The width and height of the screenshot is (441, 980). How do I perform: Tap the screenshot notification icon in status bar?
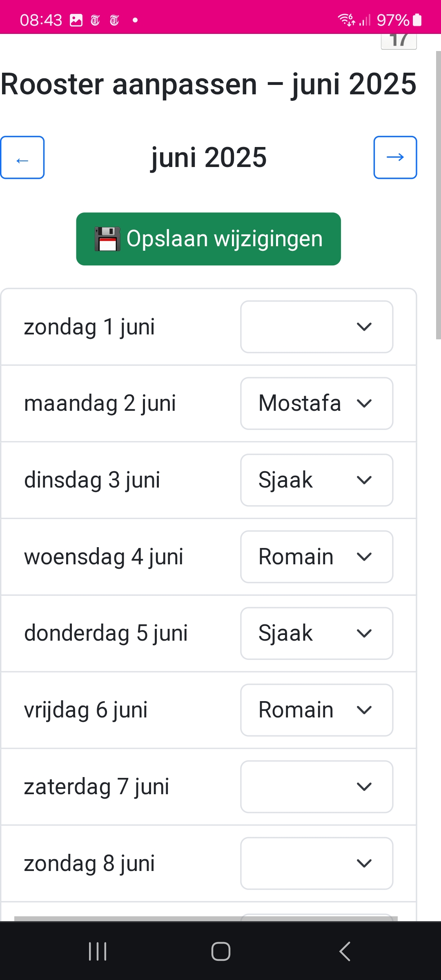pos(75,19)
